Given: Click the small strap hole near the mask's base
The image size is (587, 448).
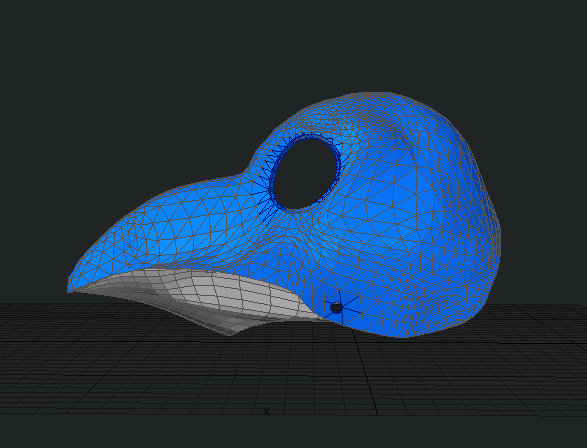Looking at the screenshot, I should click(336, 308).
